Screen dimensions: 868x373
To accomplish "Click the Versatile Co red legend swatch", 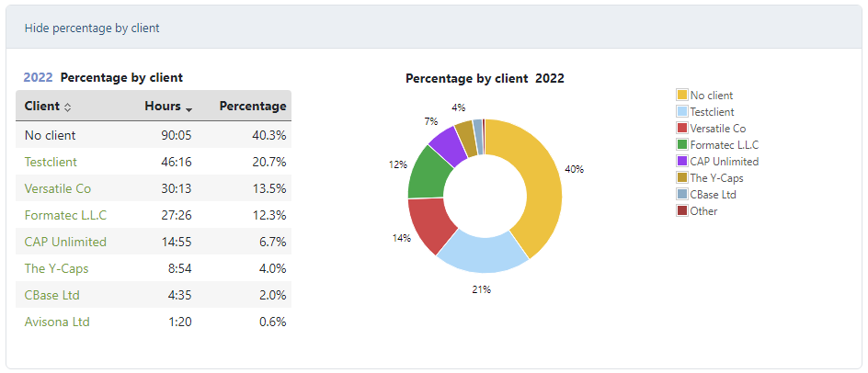I will click(682, 128).
